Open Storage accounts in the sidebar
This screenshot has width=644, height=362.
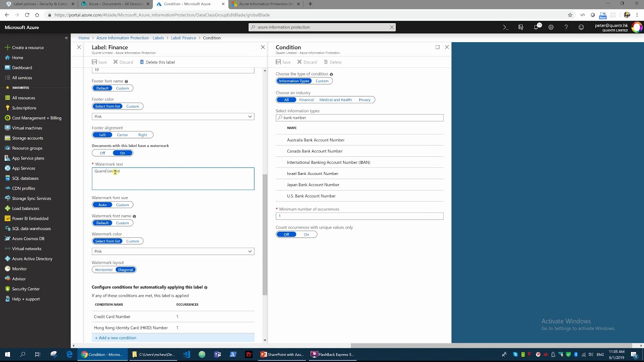[x=28, y=138]
